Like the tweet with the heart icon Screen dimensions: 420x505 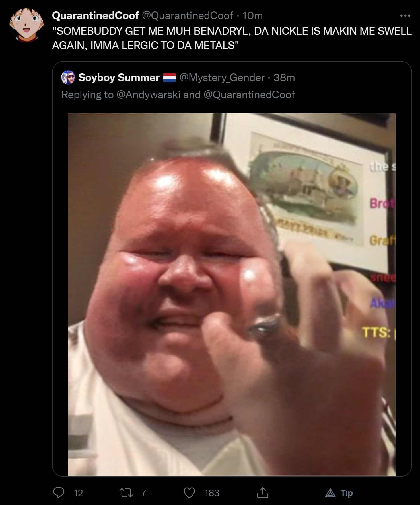click(x=189, y=493)
